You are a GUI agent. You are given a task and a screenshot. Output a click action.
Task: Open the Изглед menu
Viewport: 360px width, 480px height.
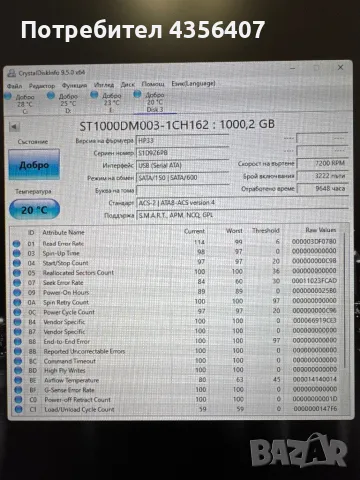(x=104, y=85)
